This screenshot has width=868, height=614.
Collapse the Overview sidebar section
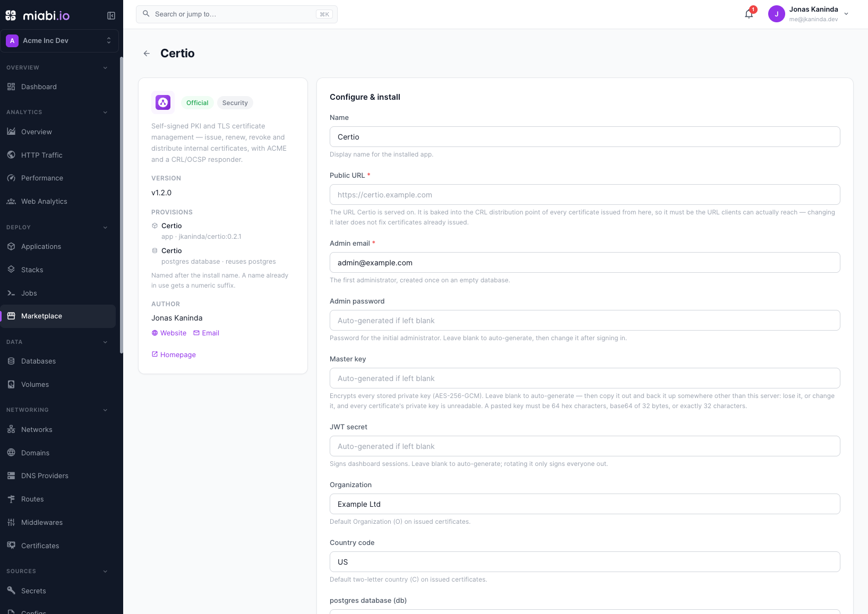[105, 68]
